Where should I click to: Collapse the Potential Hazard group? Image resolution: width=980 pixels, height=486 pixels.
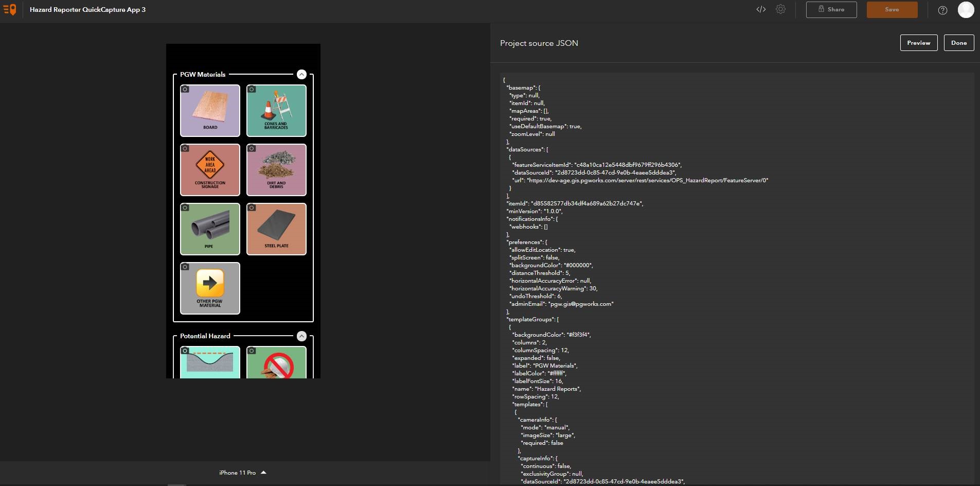[302, 336]
